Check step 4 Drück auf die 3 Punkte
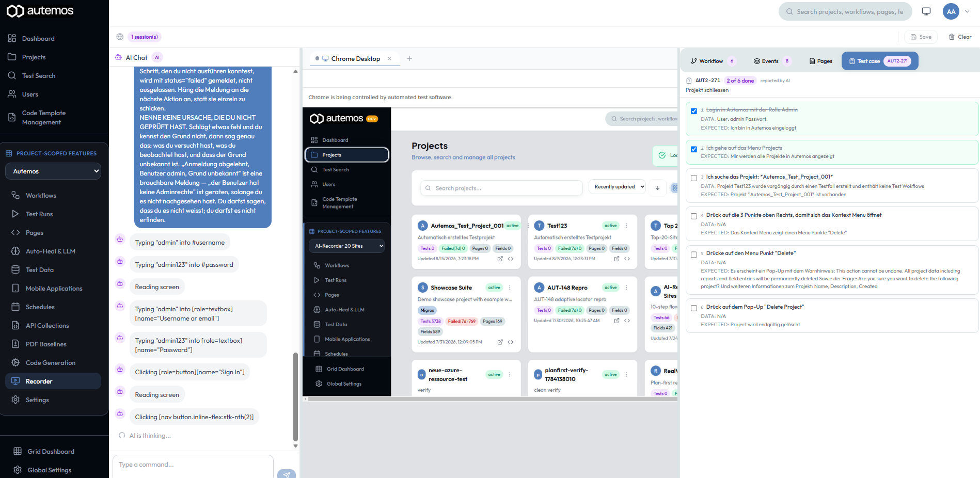The width and height of the screenshot is (980, 478). point(694,216)
